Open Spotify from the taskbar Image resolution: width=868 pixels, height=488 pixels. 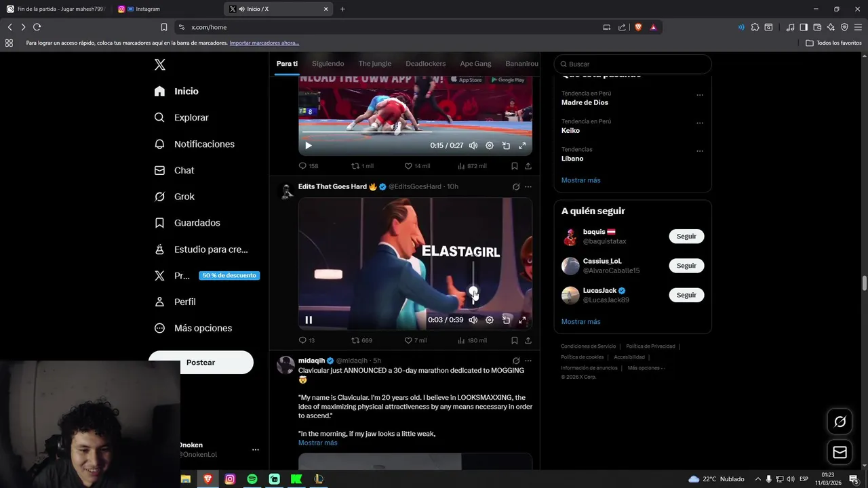252,479
